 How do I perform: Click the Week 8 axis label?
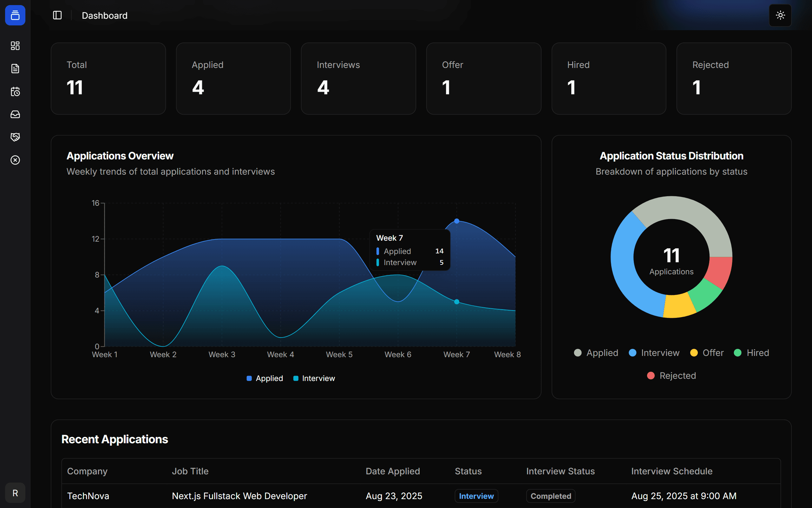tap(507, 354)
